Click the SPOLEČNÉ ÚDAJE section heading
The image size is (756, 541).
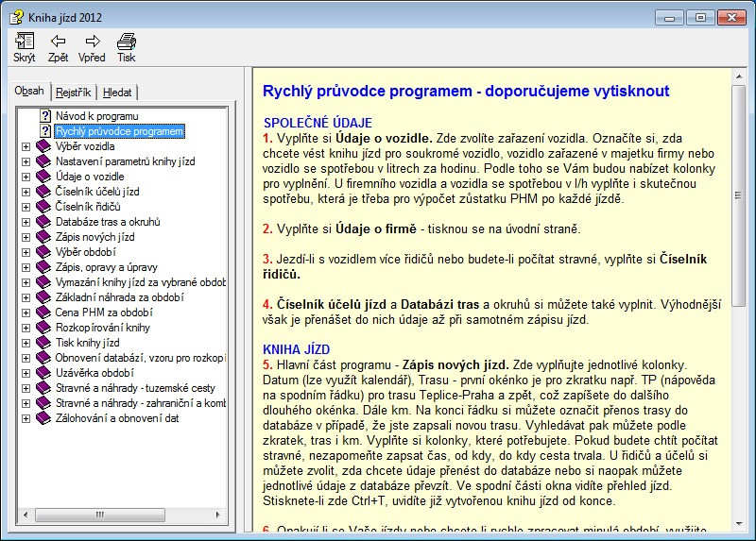click(x=318, y=123)
